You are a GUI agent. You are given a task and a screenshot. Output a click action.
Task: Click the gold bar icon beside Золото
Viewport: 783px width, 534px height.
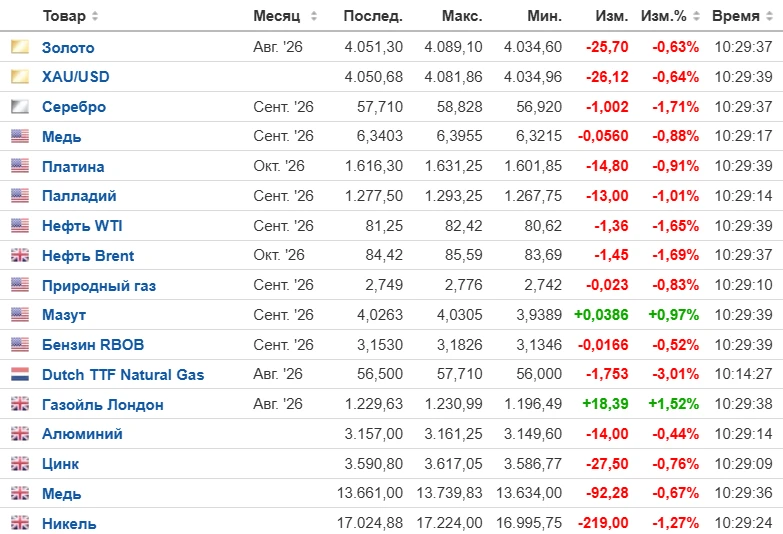click(x=20, y=46)
